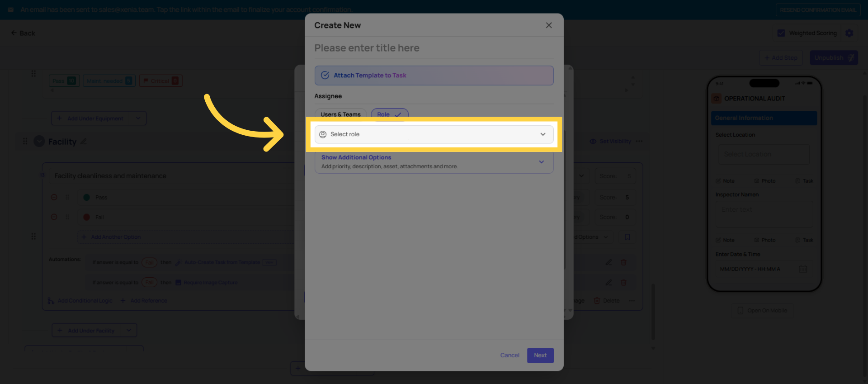The image size is (868, 384).
Task: Cancel the new task dialog
Action: click(x=509, y=355)
